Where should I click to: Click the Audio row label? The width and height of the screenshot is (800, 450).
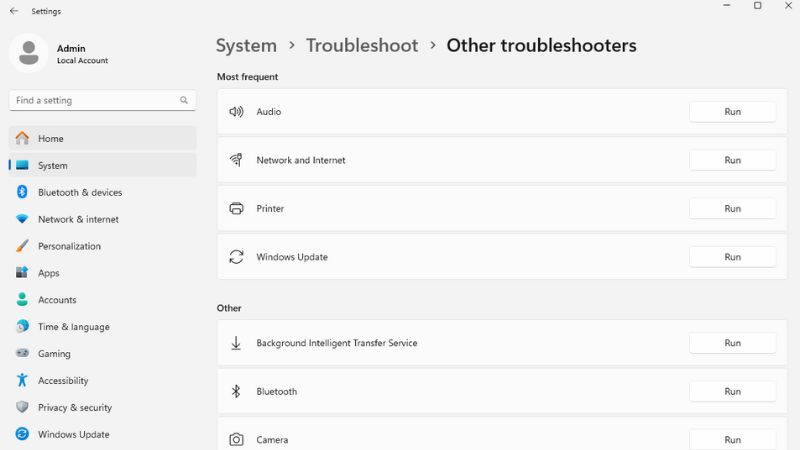pos(268,111)
